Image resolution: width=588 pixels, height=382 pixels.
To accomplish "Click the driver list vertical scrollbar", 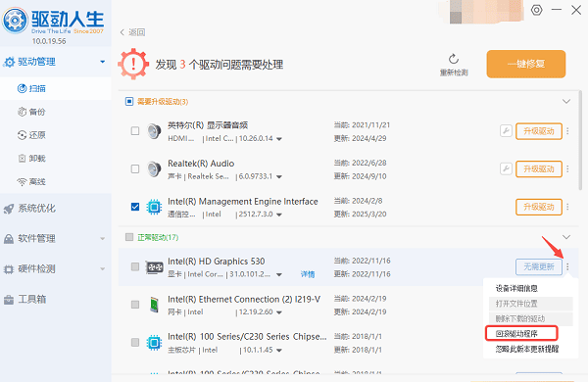I will pos(580,141).
